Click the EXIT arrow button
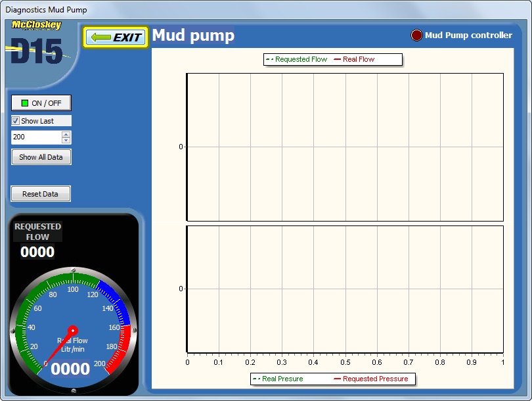Image resolution: width=532 pixels, height=401 pixels. coord(116,37)
